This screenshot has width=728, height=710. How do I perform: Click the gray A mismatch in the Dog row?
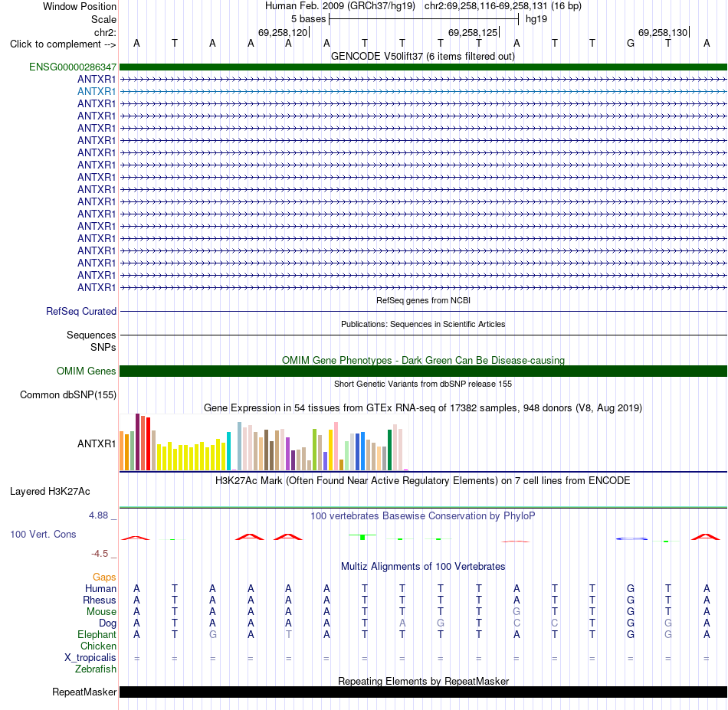(x=402, y=623)
